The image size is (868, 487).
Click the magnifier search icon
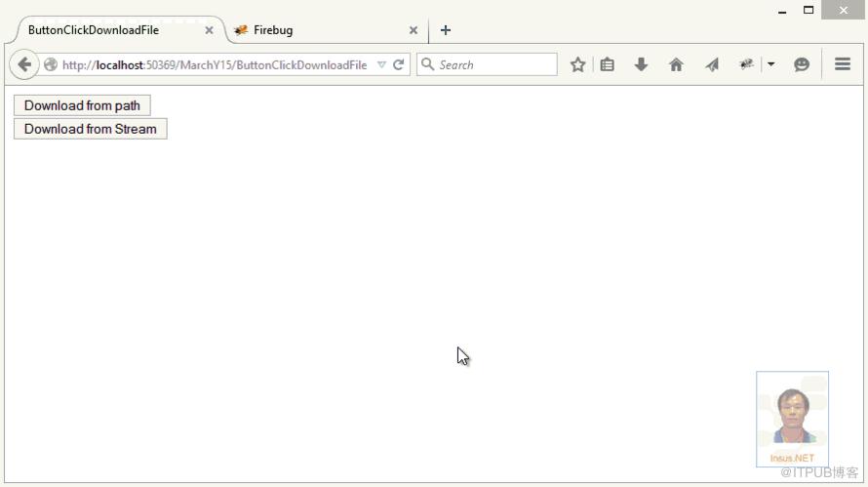tap(427, 64)
